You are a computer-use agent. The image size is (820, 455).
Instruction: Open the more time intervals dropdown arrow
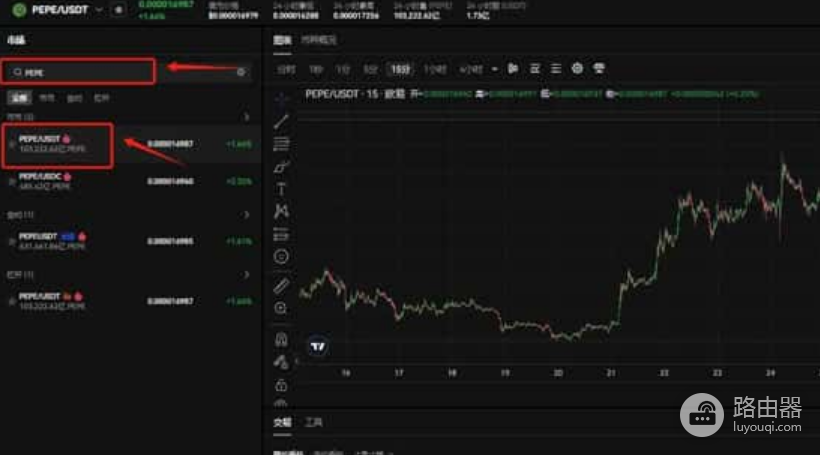point(494,69)
